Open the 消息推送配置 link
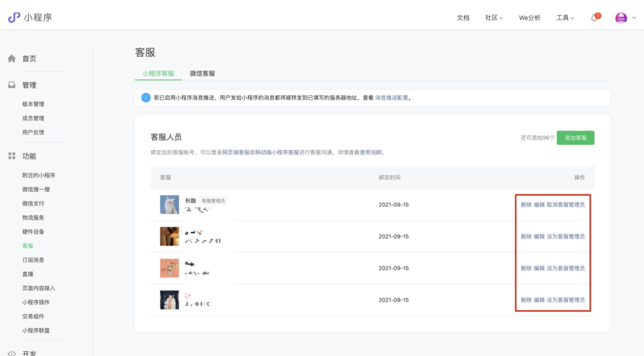Viewport: 644px width, 356px height. tap(391, 98)
